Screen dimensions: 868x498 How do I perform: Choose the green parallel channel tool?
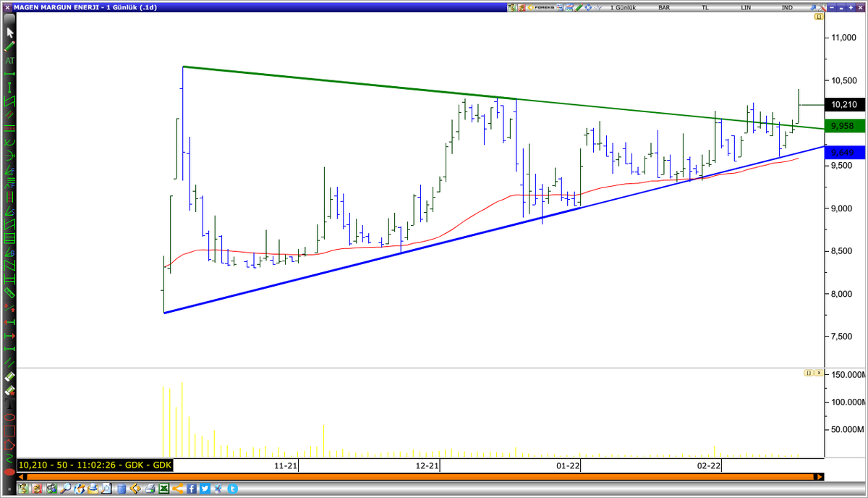point(10,101)
